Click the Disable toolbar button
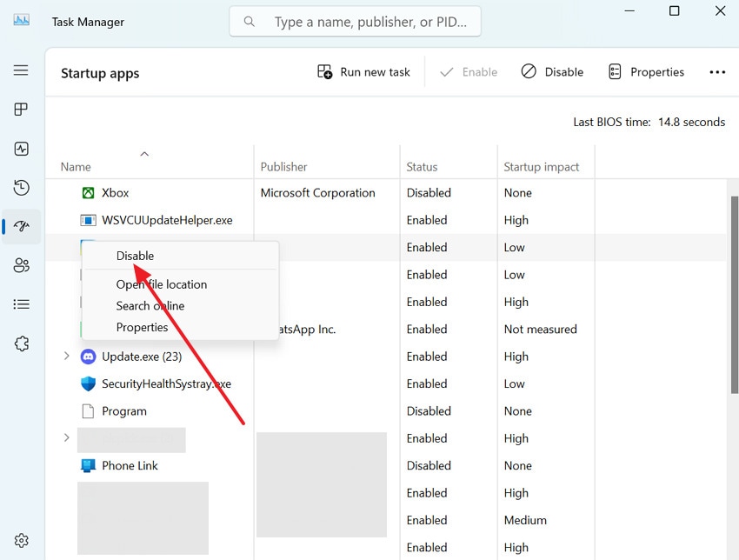This screenshot has width=739, height=560. [552, 71]
